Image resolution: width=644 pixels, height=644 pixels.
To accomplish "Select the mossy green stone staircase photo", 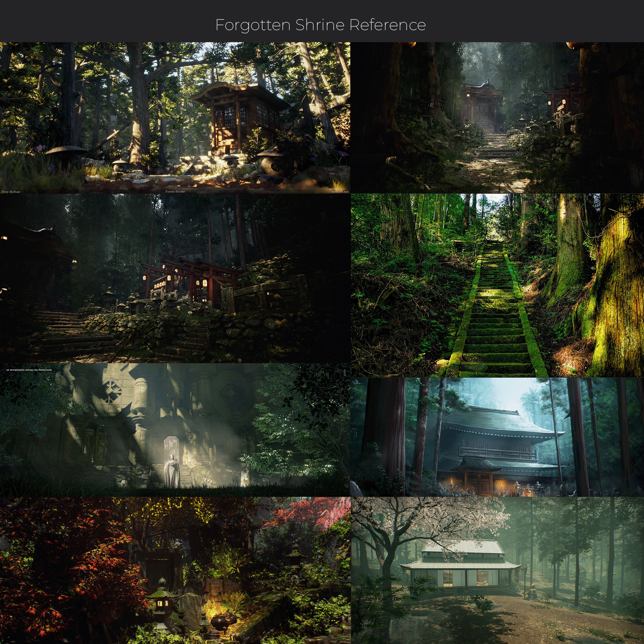I will (x=497, y=285).
